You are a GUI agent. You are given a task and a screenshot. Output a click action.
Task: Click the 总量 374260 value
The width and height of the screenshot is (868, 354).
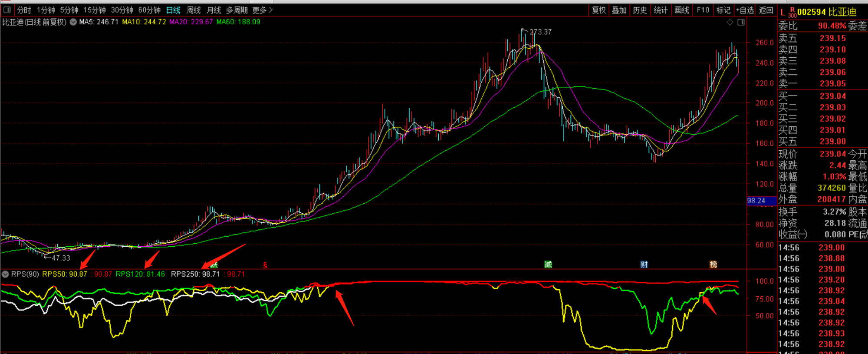coord(832,188)
